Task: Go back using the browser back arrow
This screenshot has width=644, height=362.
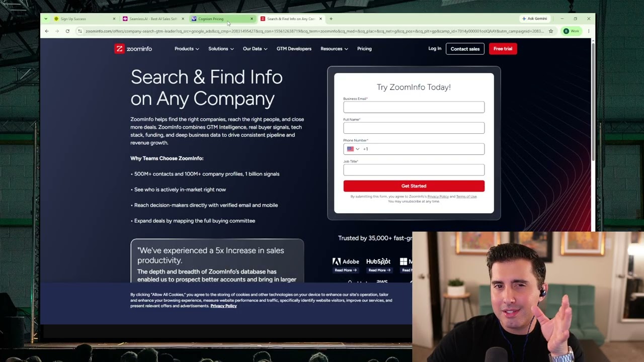Action: [47, 31]
